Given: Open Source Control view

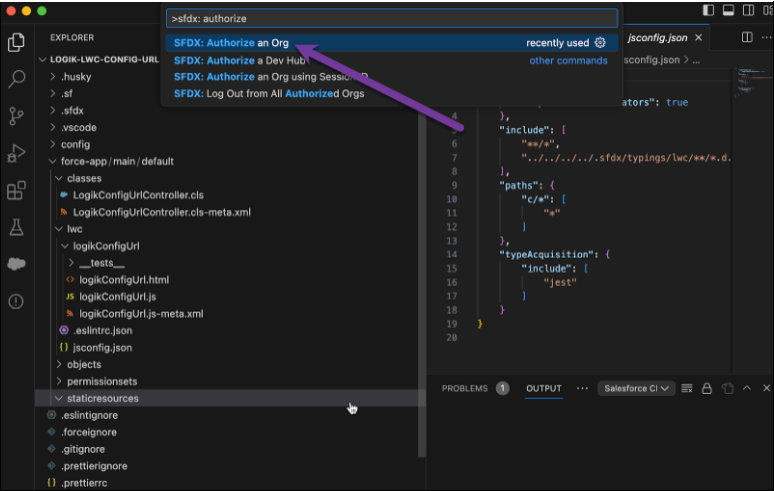Looking at the screenshot, I should tap(16, 116).
